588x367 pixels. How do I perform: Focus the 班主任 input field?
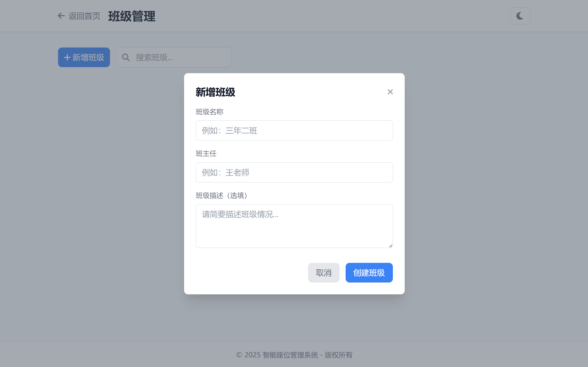(x=294, y=172)
